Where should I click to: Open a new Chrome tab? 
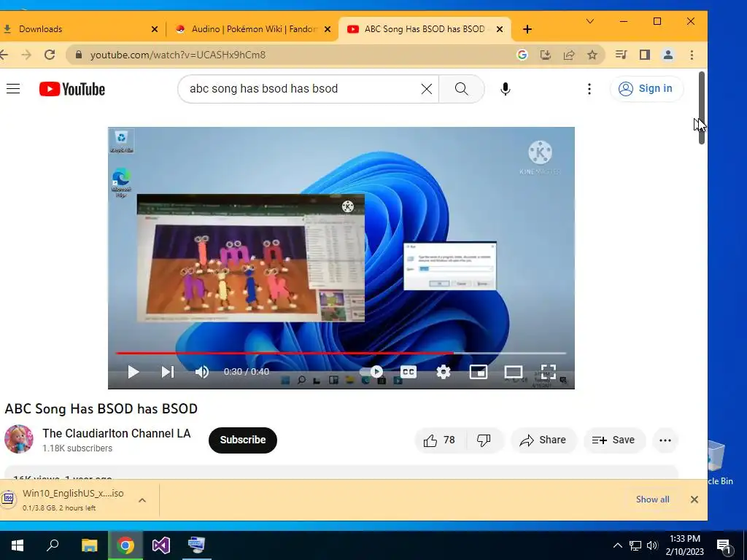(527, 29)
